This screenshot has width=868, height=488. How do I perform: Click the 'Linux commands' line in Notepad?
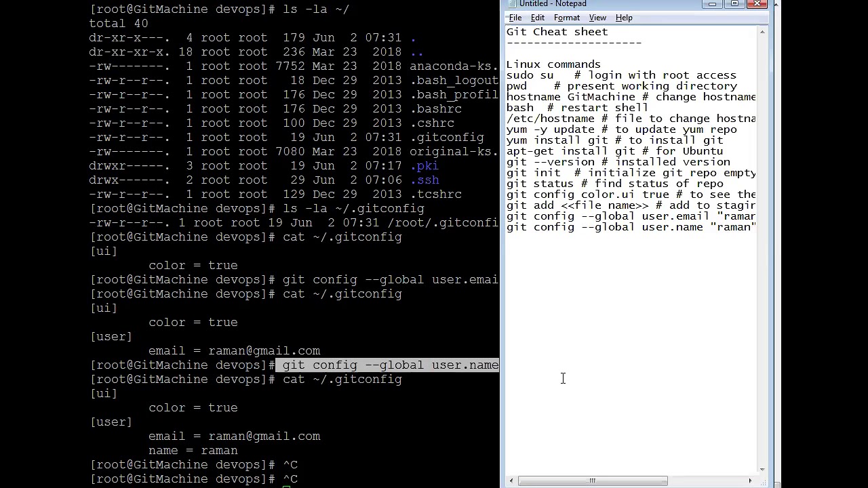pos(553,64)
